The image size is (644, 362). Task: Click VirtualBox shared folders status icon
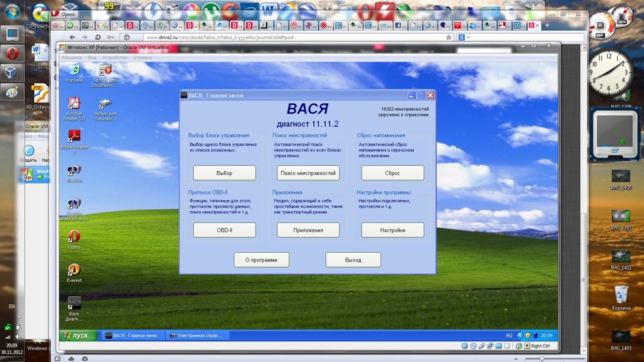(x=498, y=346)
